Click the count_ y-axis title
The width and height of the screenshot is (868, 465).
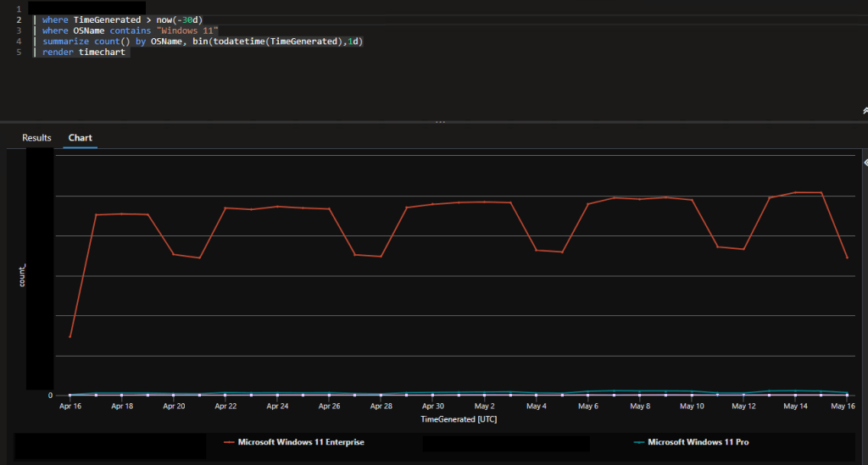point(22,275)
